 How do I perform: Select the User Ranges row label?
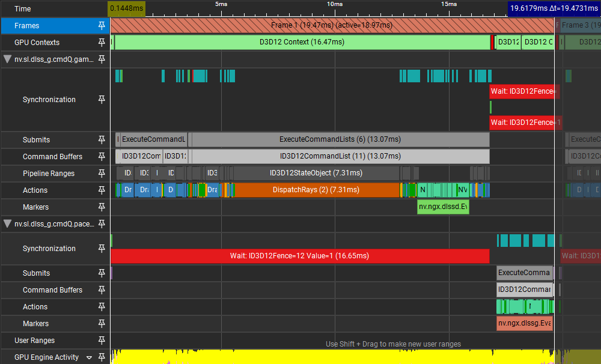point(34,341)
